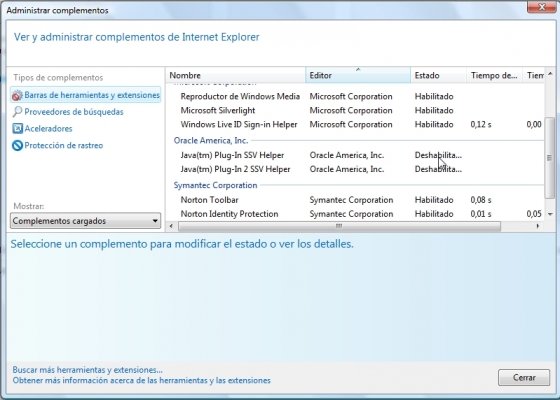Open the Mostrar Complementos cargados dropdown

point(85,221)
